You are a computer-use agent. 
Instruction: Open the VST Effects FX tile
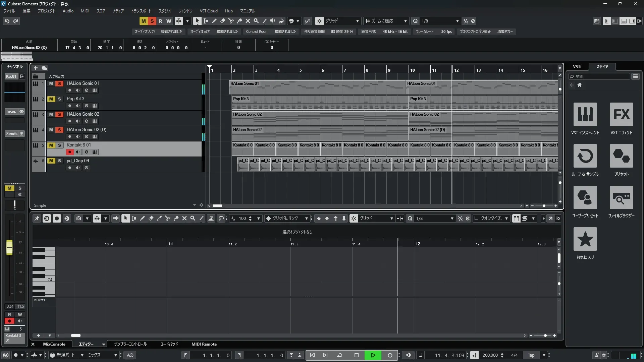point(621,114)
